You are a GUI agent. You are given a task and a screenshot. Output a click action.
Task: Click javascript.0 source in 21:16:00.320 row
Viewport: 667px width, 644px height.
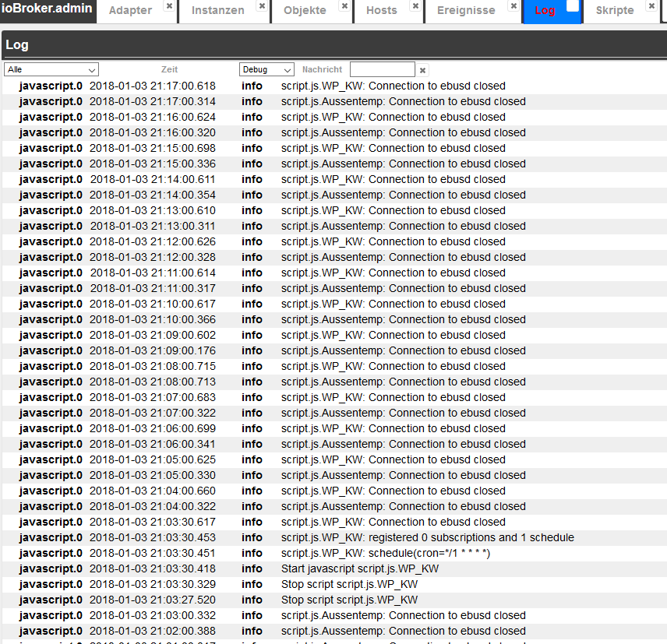(x=51, y=132)
